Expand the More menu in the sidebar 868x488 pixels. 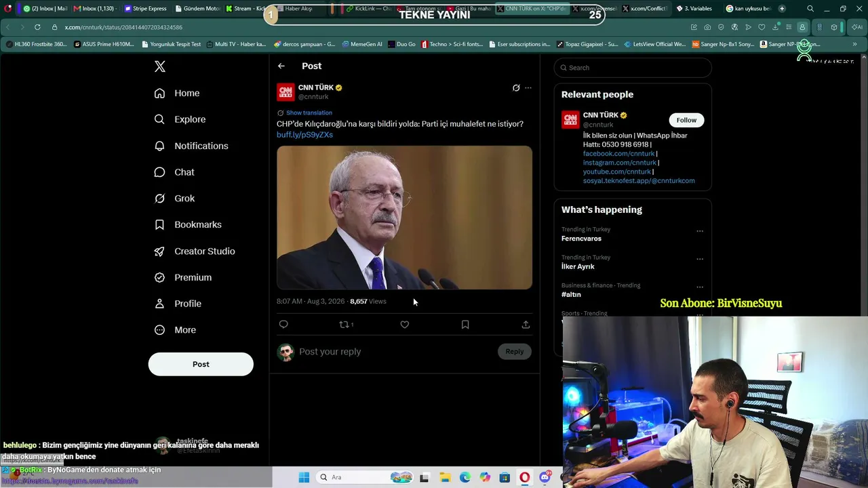point(175,330)
